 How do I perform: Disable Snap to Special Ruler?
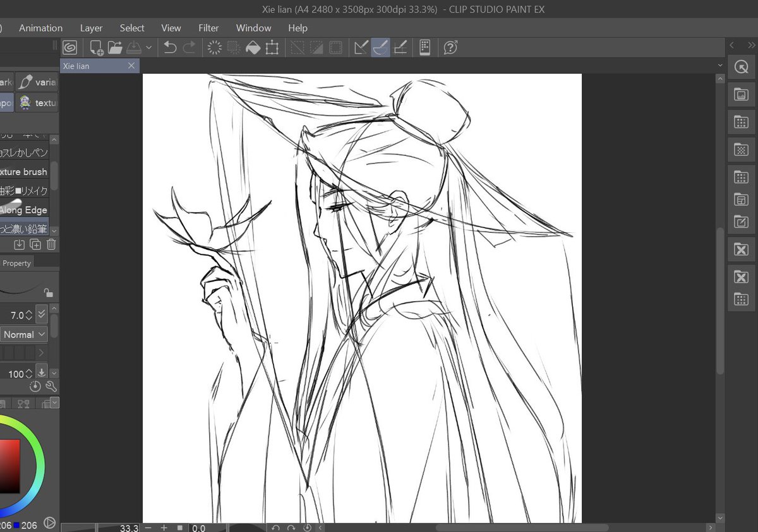click(380, 47)
